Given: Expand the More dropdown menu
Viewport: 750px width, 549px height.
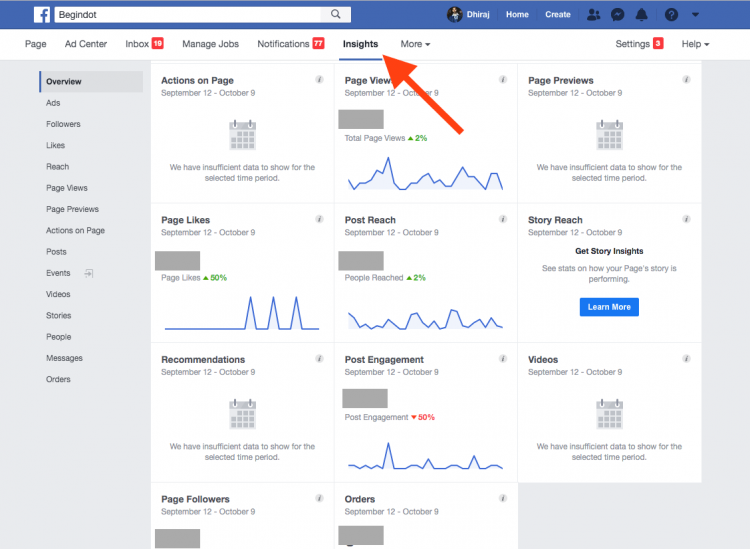Looking at the screenshot, I should coord(415,44).
